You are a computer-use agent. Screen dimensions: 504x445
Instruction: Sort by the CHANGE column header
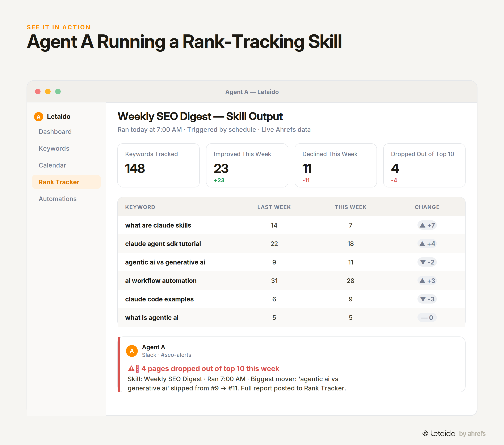(x=427, y=207)
